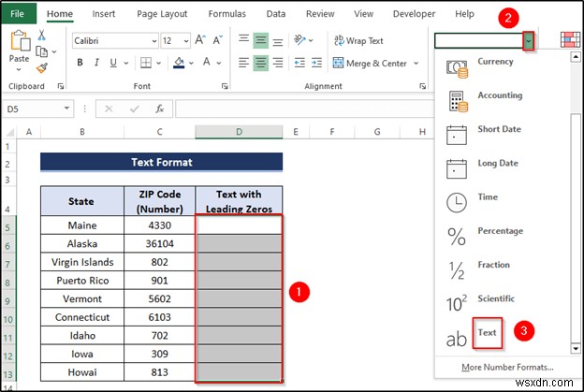This screenshot has width=584, height=392.
Task: Switch to the Data tab
Action: tap(276, 14)
